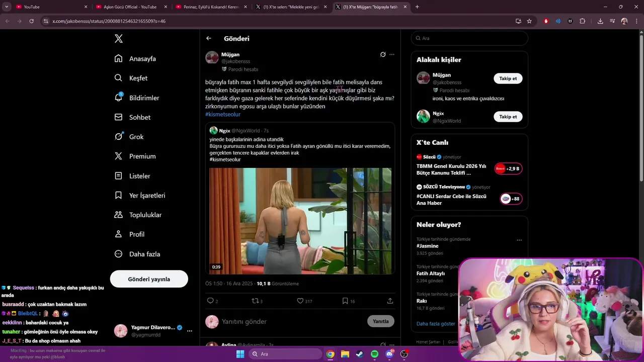Screen dimensions: 644x362
Task: Click Yanıtla reply button
Action: point(381,321)
